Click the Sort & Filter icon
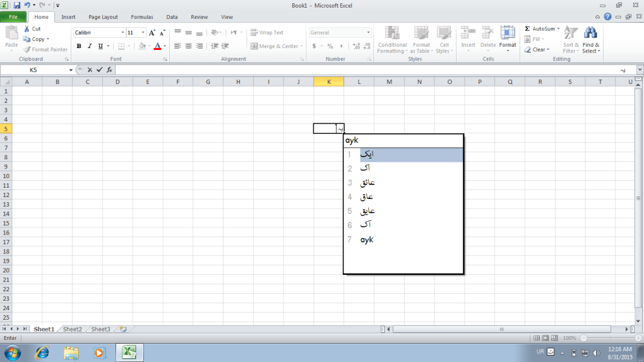Screen dimensions: 644x362 click(570, 33)
